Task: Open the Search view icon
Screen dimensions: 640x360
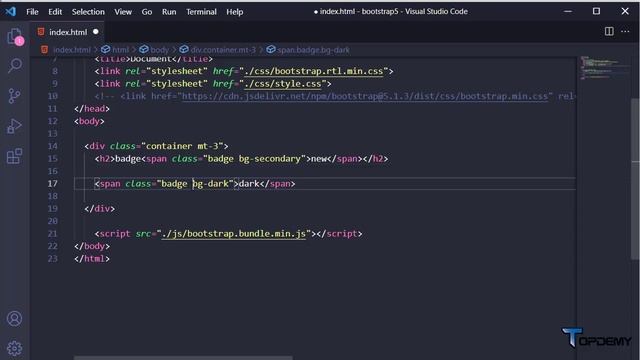Action: point(15,66)
